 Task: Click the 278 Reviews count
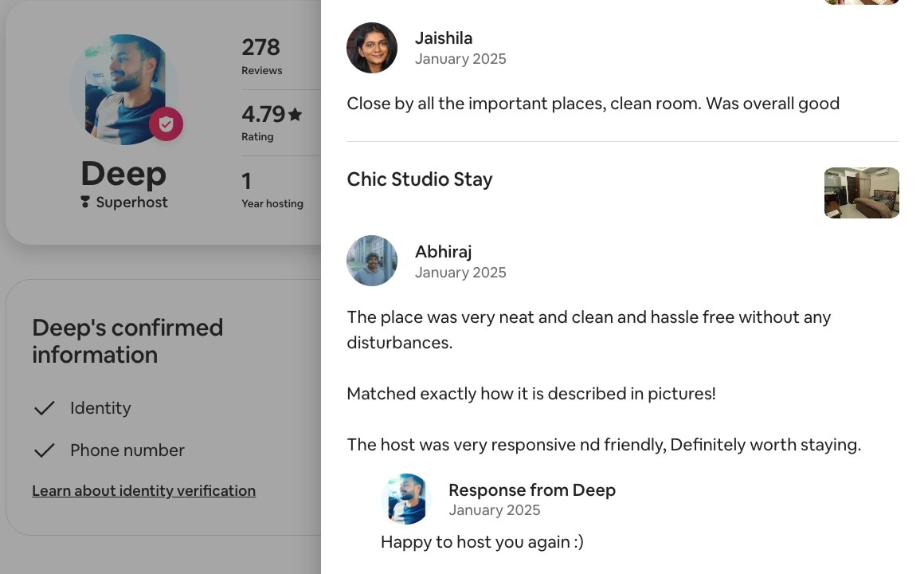click(x=261, y=57)
